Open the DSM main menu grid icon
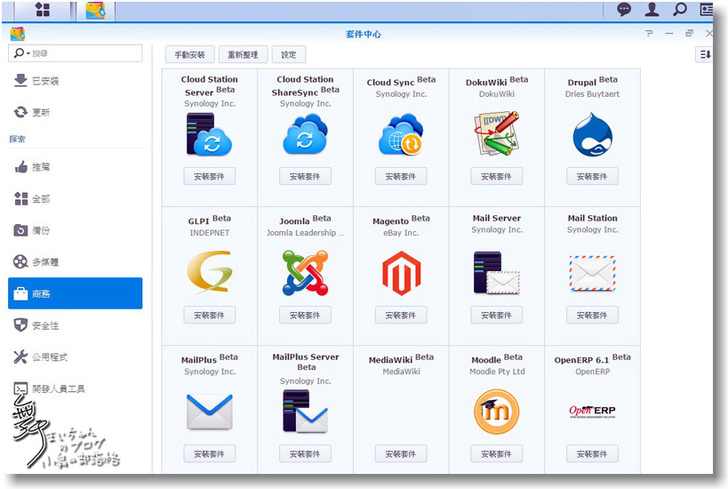Viewport: 728px width, 489px height. point(44,10)
